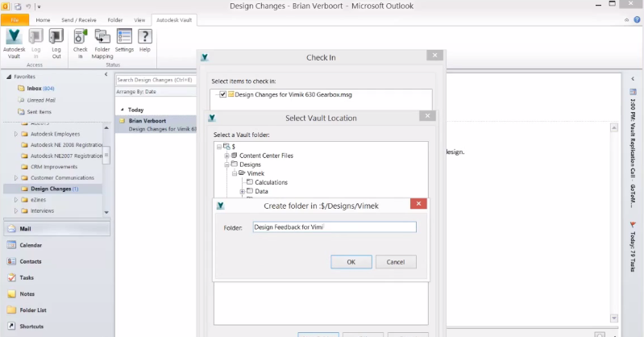
Task: Expand the Data vault folder
Action: coord(243,192)
